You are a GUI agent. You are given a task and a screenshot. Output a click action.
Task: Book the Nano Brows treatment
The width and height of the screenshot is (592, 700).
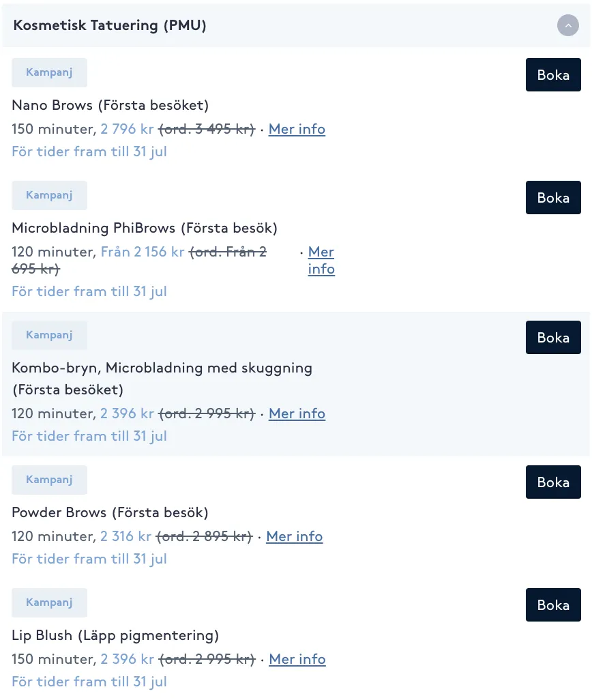(x=553, y=74)
